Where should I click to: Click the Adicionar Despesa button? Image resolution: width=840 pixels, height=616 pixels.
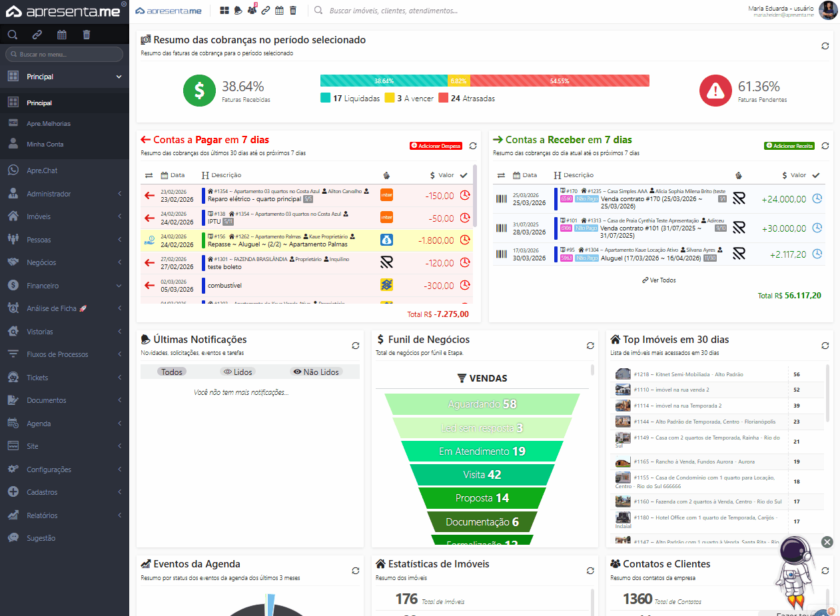[x=436, y=145]
